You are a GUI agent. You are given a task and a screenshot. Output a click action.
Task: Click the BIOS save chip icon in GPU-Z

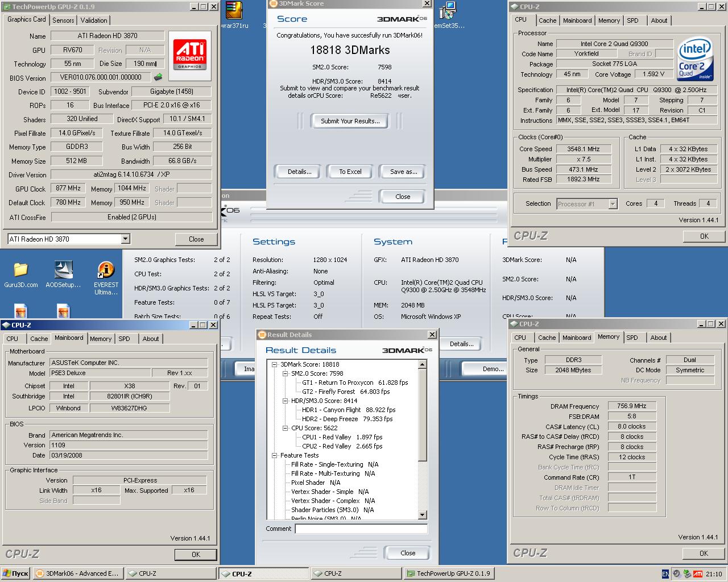[158, 77]
